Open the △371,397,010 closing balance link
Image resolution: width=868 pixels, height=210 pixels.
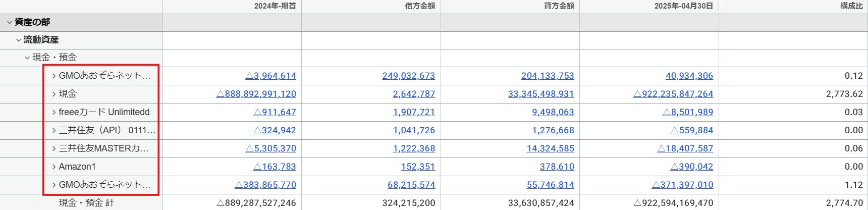coord(683,185)
